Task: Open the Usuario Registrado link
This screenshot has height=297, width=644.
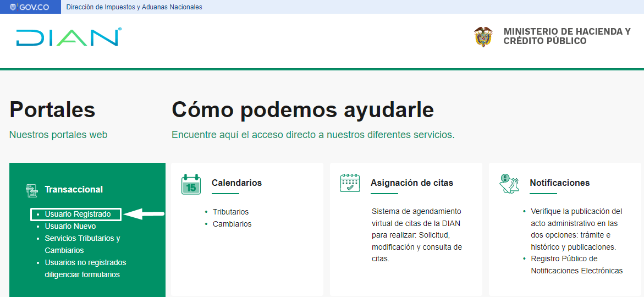Action: (78, 214)
